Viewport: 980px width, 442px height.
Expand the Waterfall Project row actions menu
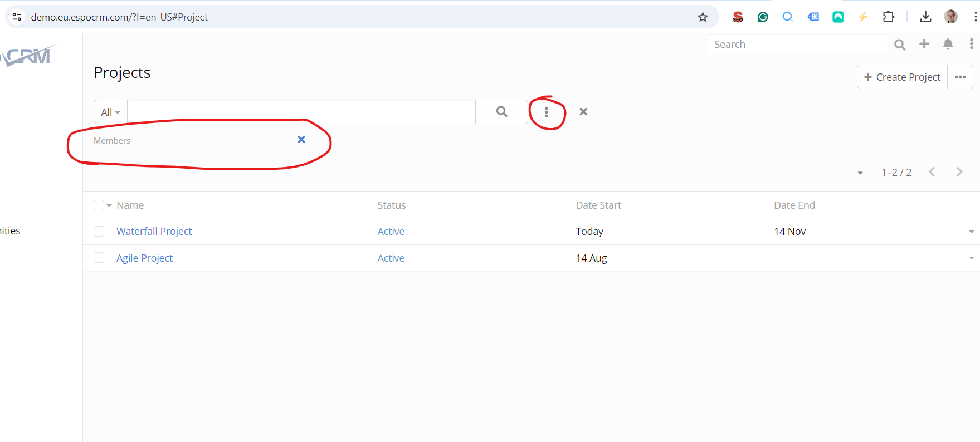tap(971, 232)
